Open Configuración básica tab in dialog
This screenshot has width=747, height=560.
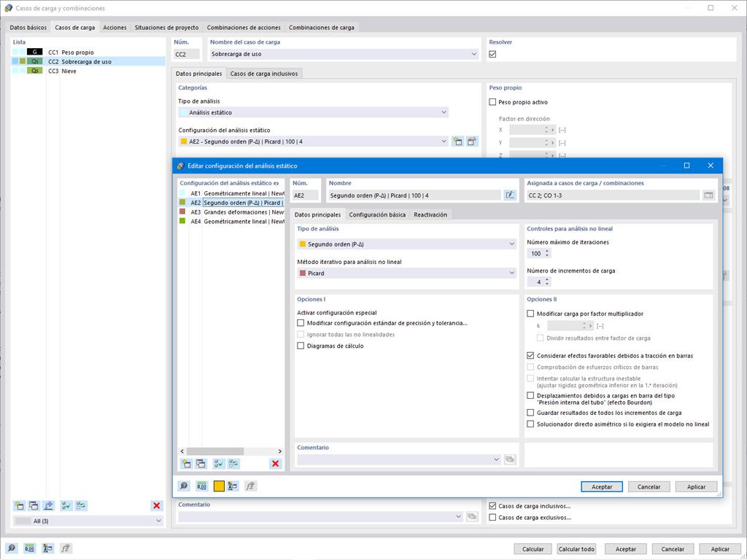coord(377,215)
